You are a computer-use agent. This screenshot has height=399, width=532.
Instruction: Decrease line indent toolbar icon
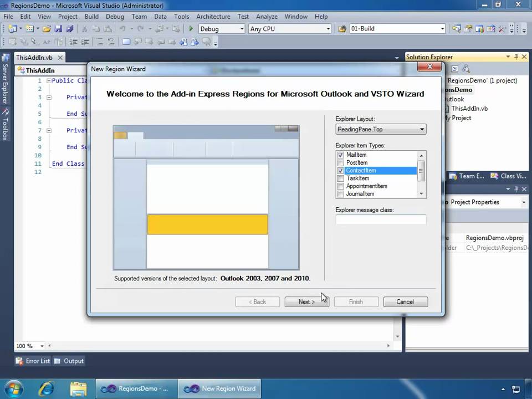[73, 42]
